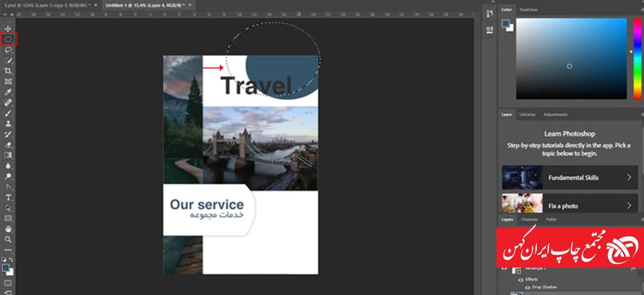The image size is (644, 295).
Task: Open the Adjustments panel tab
Action: coord(555,114)
